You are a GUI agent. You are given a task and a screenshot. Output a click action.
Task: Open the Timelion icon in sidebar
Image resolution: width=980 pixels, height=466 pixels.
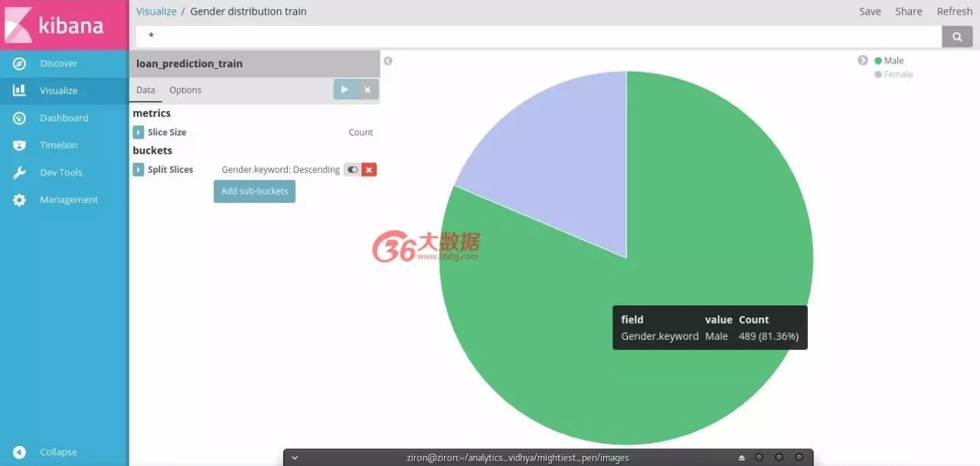pyautogui.click(x=19, y=145)
